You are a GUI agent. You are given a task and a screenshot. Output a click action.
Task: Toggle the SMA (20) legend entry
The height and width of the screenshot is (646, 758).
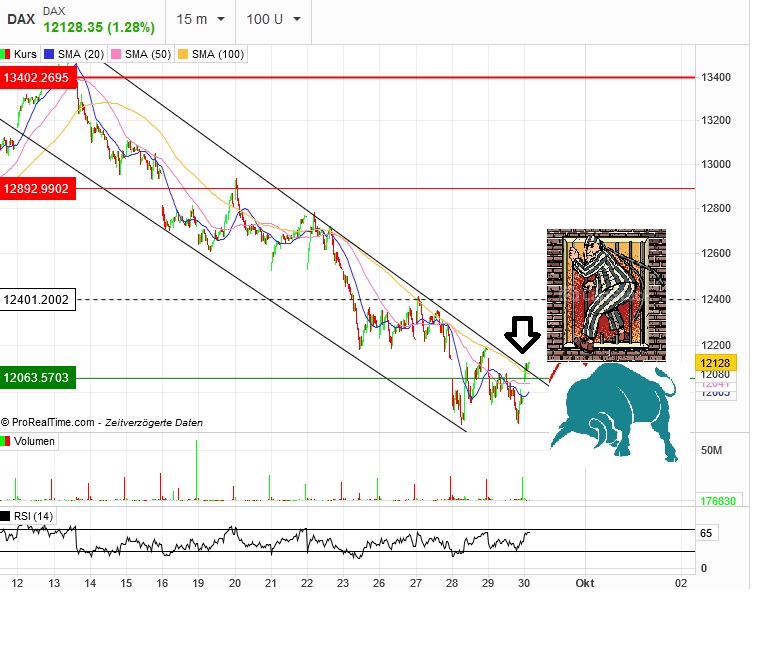(x=74, y=54)
